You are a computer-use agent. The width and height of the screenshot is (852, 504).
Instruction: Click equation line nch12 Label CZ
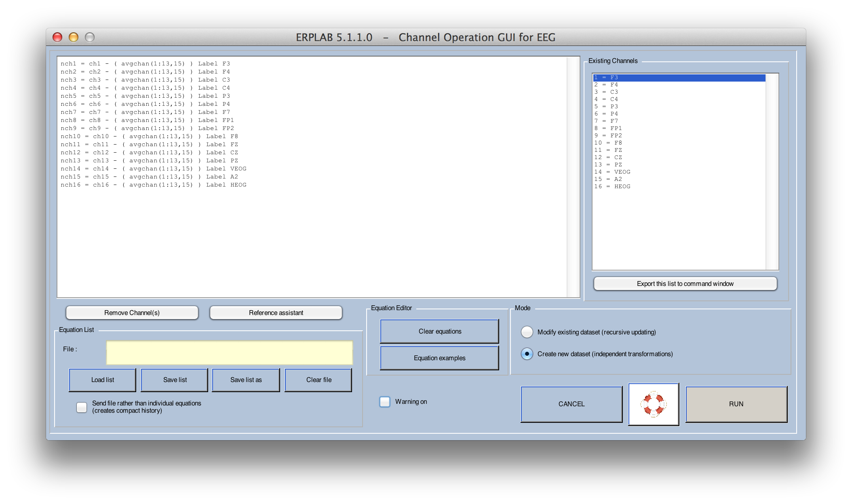[x=149, y=153]
